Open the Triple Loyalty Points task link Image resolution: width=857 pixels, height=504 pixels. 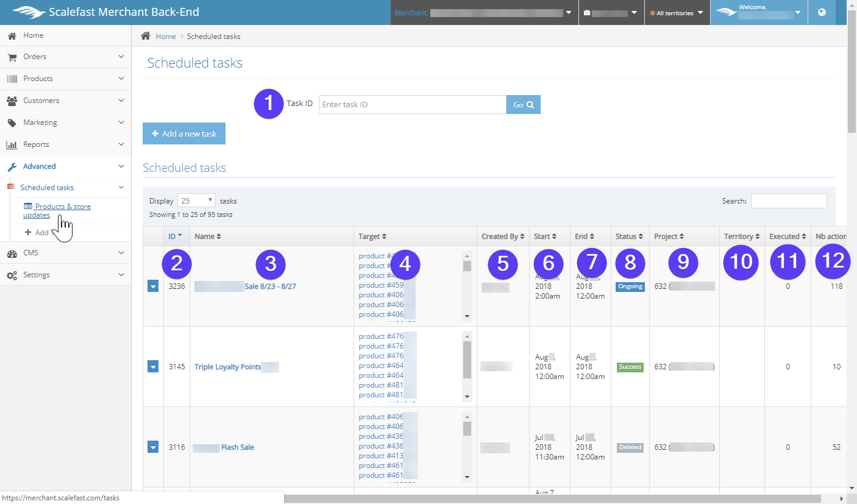(227, 367)
